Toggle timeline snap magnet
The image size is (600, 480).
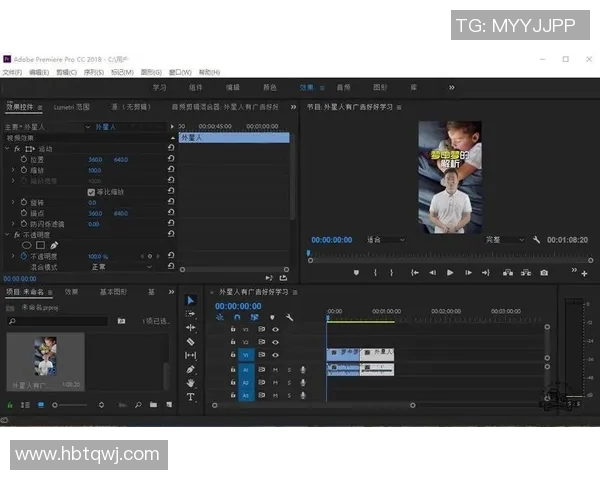tap(237, 317)
